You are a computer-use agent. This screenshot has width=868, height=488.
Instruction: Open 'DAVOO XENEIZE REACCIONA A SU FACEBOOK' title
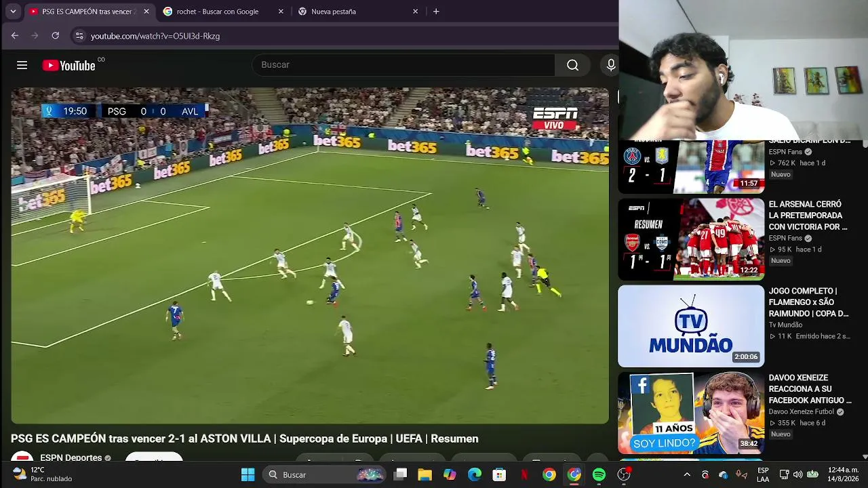coord(810,389)
